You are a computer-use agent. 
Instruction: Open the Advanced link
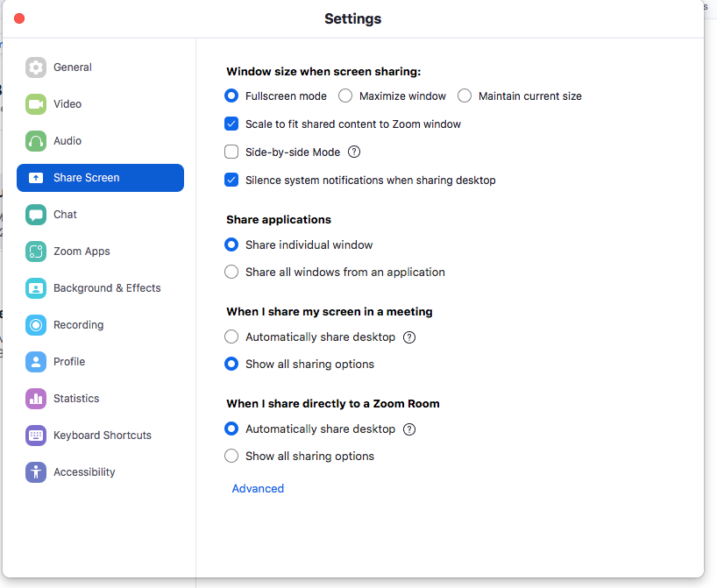pyautogui.click(x=258, y=489)
